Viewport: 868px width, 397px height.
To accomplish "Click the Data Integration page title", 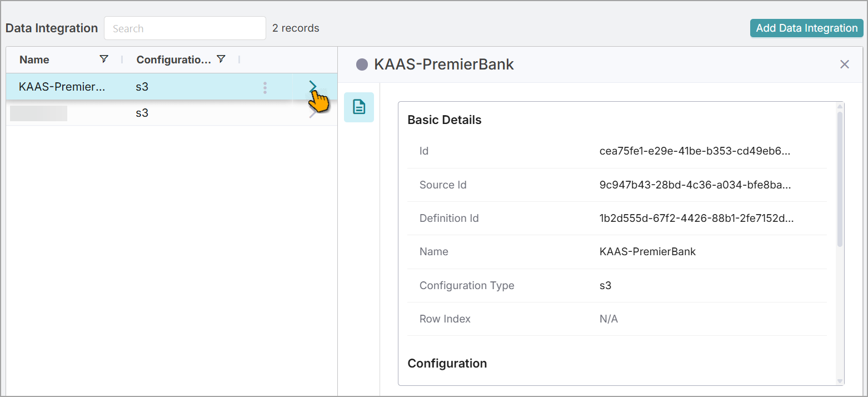I will tap(52, 28).
